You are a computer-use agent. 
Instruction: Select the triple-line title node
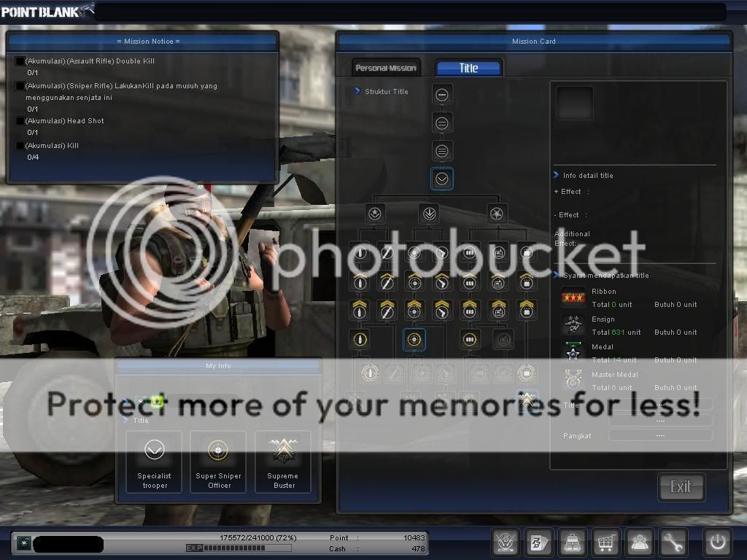[x=441, y=152]
